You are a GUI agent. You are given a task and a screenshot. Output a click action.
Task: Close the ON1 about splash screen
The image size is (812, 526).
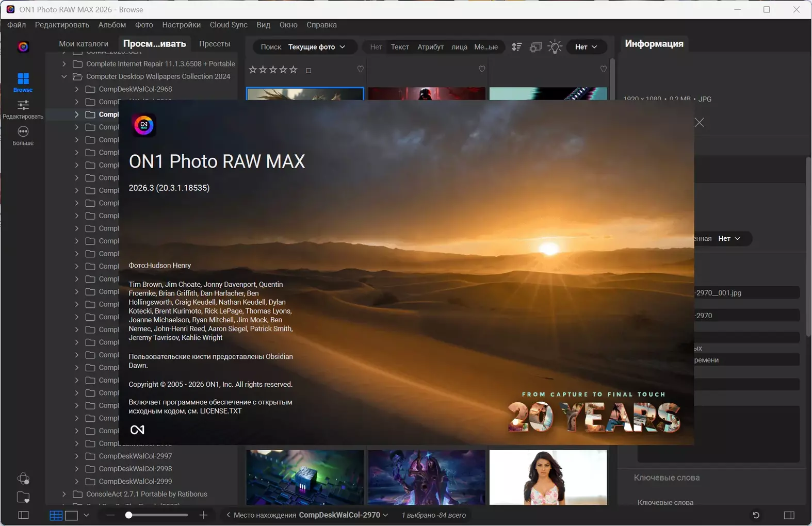(699, 123)
